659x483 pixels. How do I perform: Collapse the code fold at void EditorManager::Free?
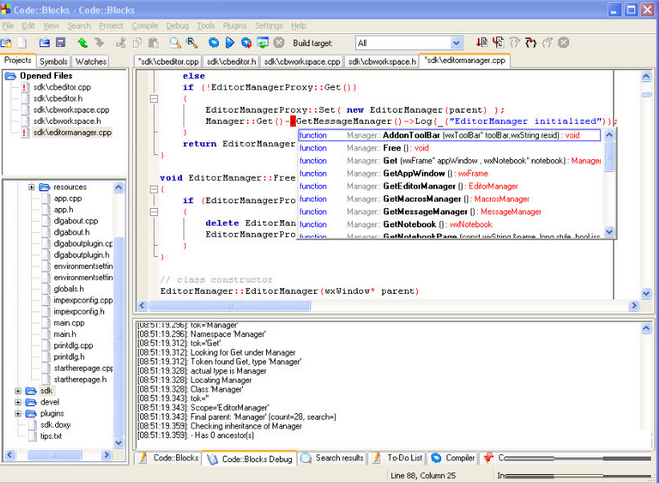click(153, 188)
